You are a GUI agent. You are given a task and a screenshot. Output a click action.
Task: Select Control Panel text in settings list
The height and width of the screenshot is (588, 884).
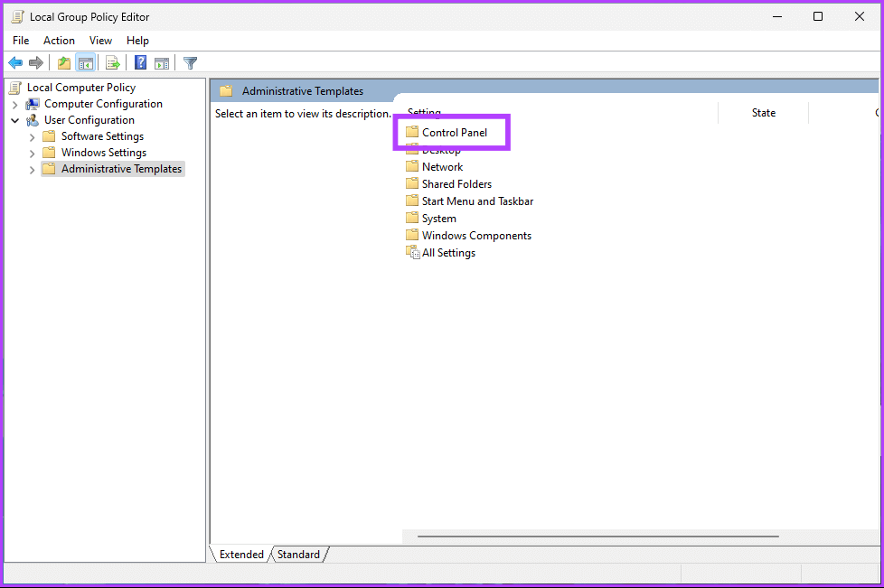click(455, 133)
